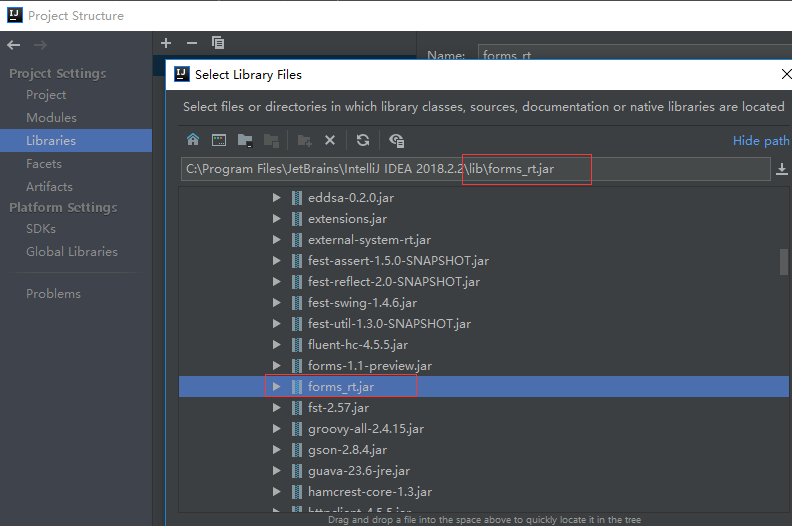Viewport: 792px width, 526px height.
Task: Close the Select Library Files dialog
Action: [786, 74]
